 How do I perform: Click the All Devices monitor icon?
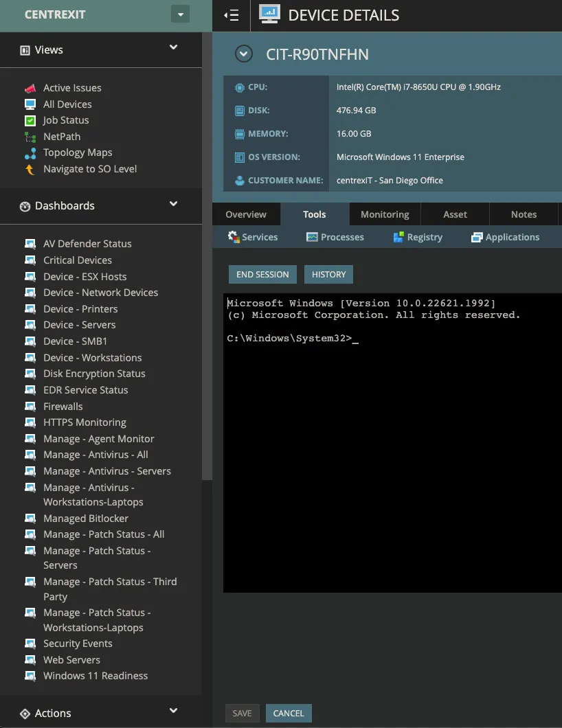click(x=30, y=104)
